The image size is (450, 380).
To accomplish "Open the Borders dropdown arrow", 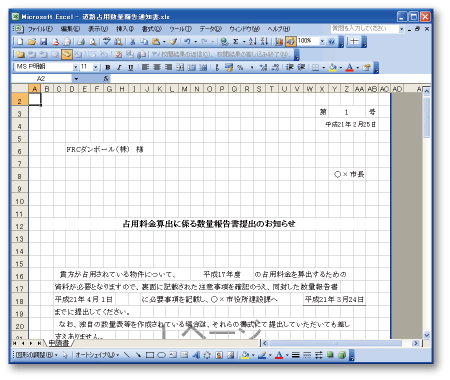I will click(323, 68).
